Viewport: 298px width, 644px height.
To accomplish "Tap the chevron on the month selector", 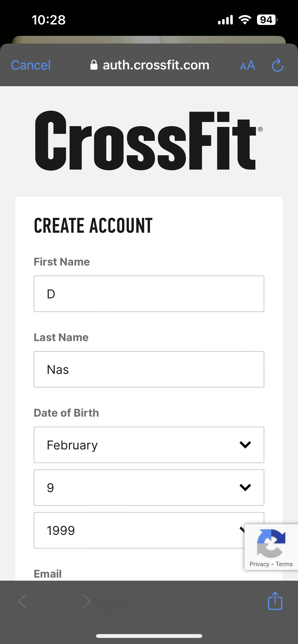I will pos(245,445).
